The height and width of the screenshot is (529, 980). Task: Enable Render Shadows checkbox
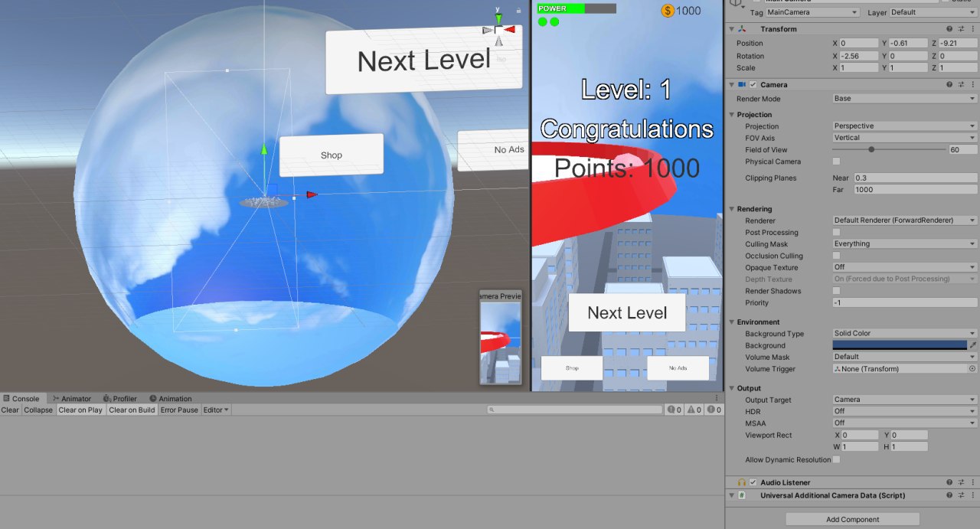836,291
